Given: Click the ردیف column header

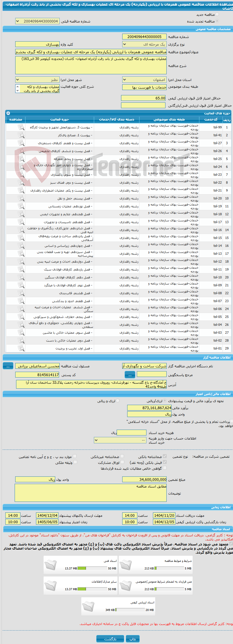Looking at the screenshot, I should click(x=227, y=119).
